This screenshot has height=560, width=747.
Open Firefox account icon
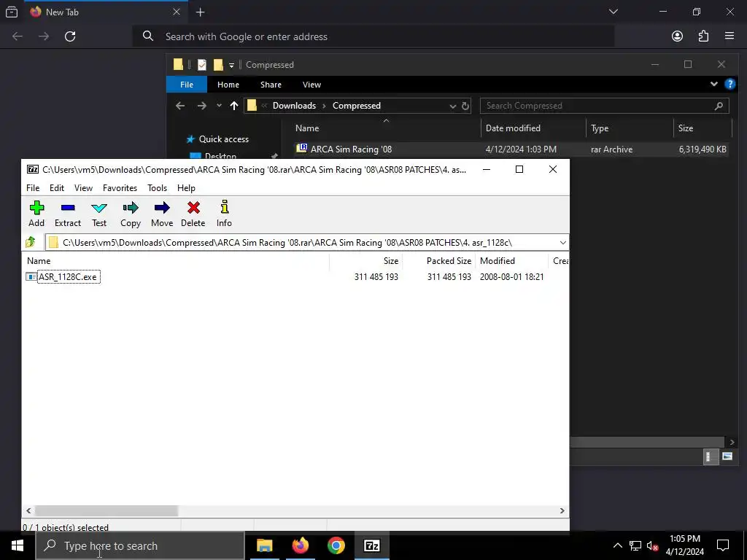coord(677,36)
